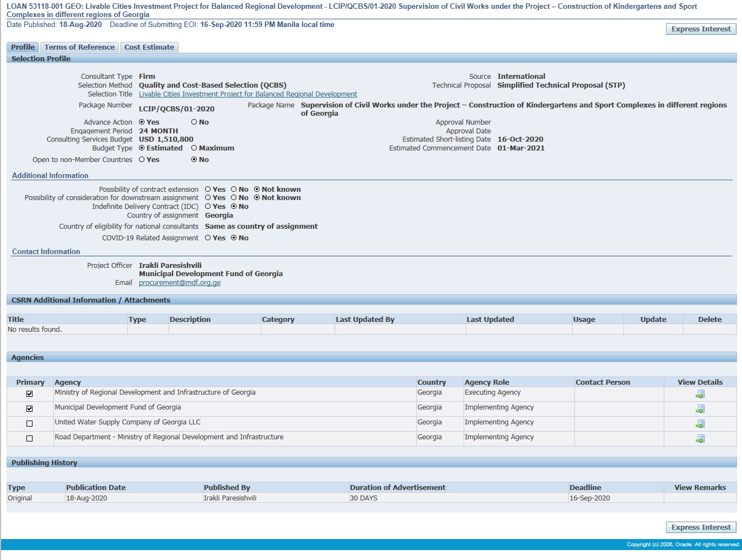Select No for downstream assignment consideration

(234, 198)
